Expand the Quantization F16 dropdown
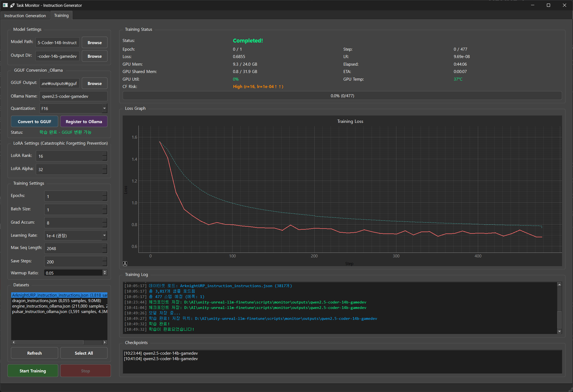The width and height of the screenshot is (573, 392). coord(104,108)
